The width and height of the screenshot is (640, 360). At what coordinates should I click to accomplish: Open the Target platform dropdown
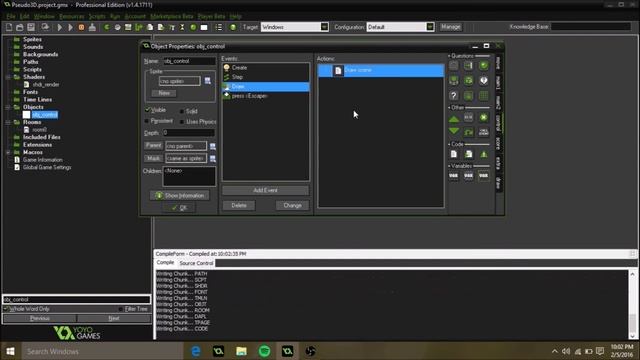(324, 27)
